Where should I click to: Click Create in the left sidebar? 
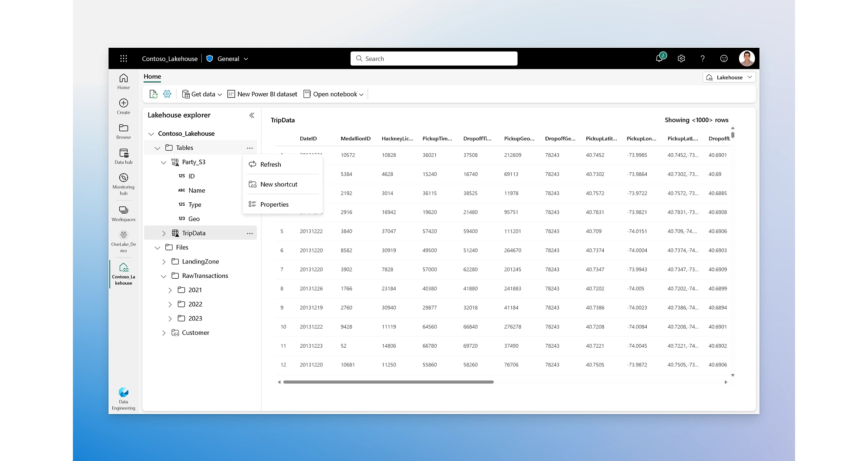tap(124, 106)
